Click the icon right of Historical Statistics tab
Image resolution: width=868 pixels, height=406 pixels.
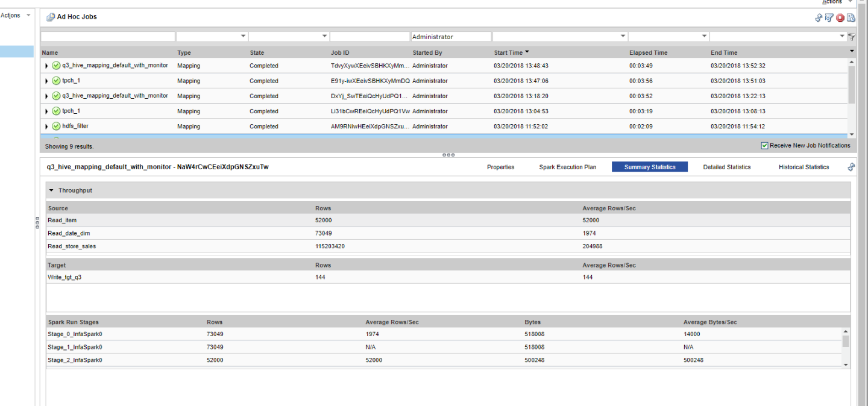pyautogui.click(x=851, y=167)
